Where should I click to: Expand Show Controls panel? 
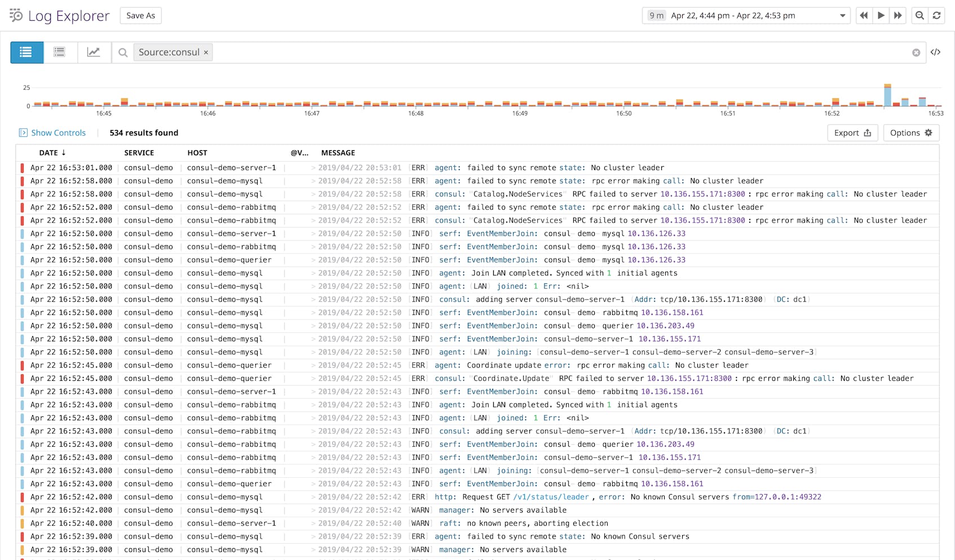(52, 132)
